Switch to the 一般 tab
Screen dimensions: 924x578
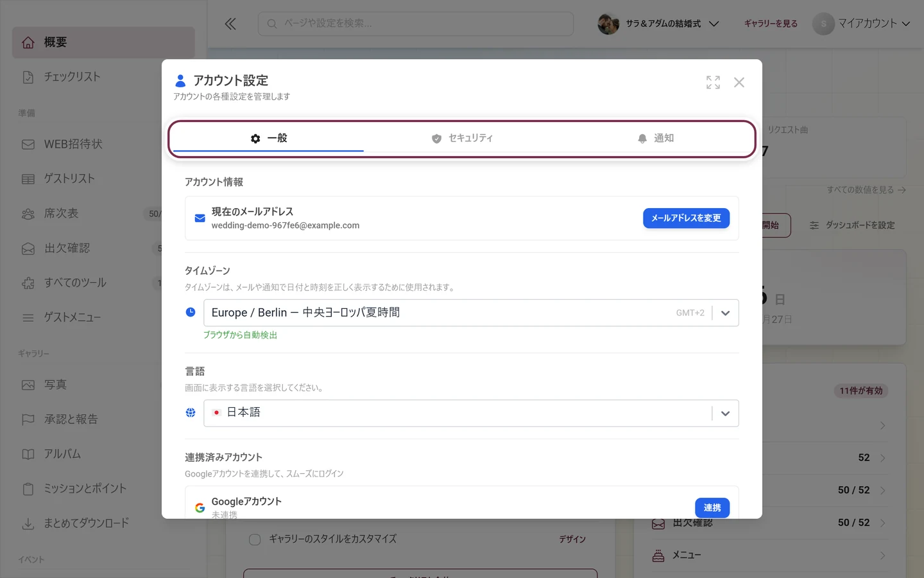click(x=268, y=138)
